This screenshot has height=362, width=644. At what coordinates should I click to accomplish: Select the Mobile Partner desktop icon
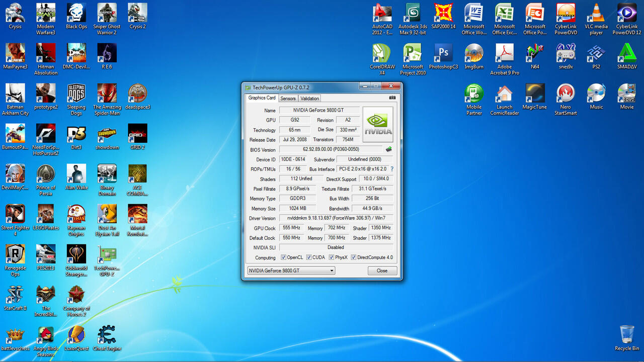pos(474,100)
